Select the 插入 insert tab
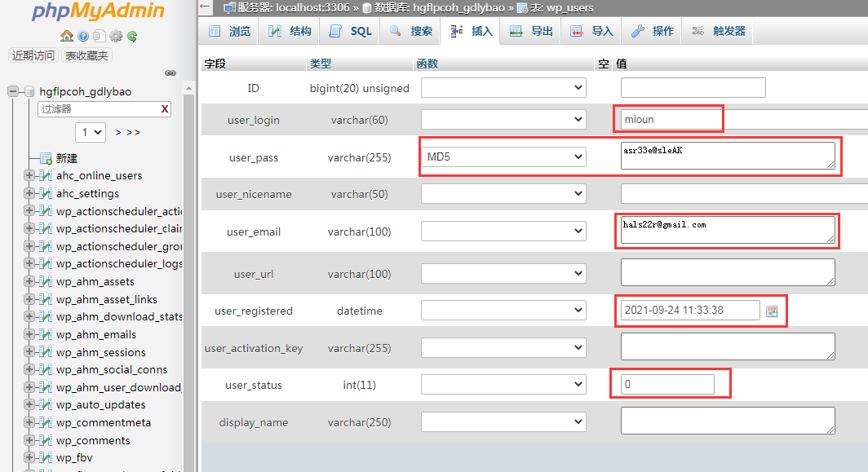Screen dimensions: 868x472 [471, 32]
